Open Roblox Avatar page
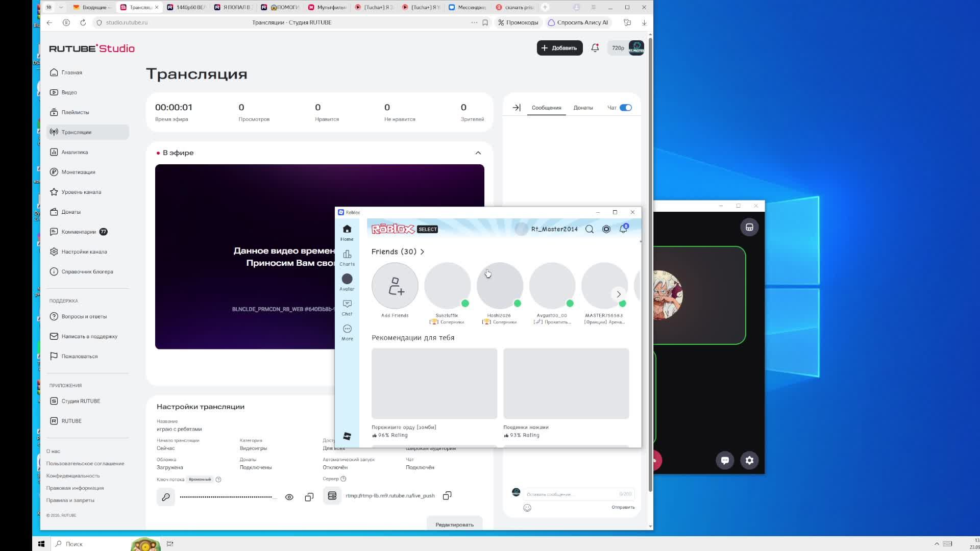This screenshot has height=551, width=980. point(347,283)
